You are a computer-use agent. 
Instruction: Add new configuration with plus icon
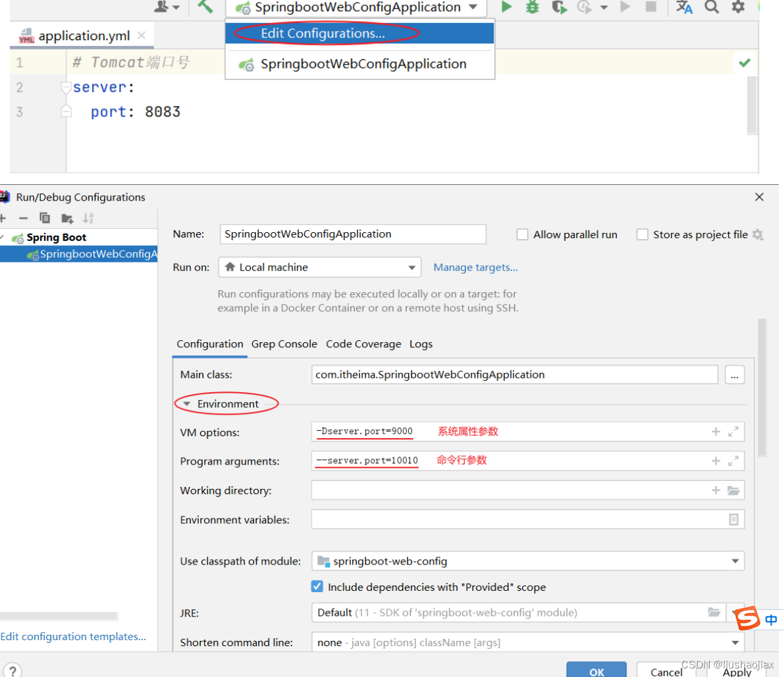pyautogui.click(x=3, y=218)
